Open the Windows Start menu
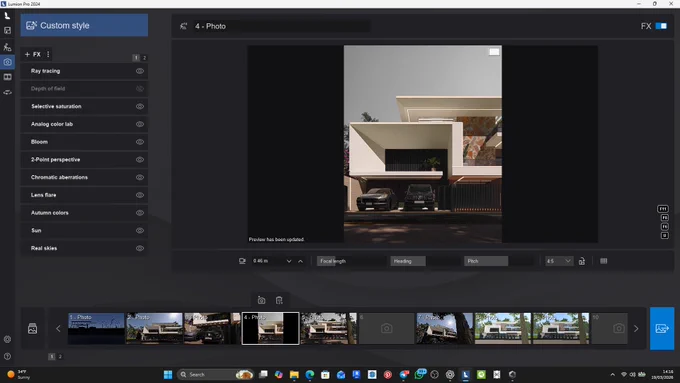 click(168, 375)
